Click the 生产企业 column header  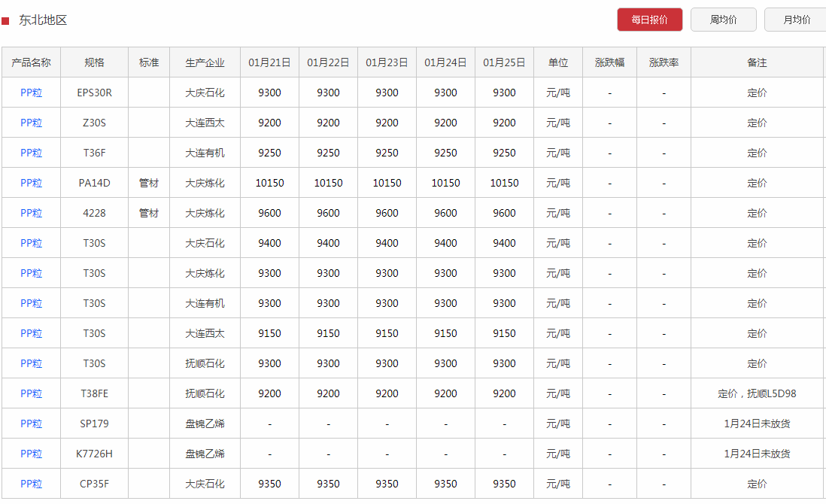[x=205, y=62]
